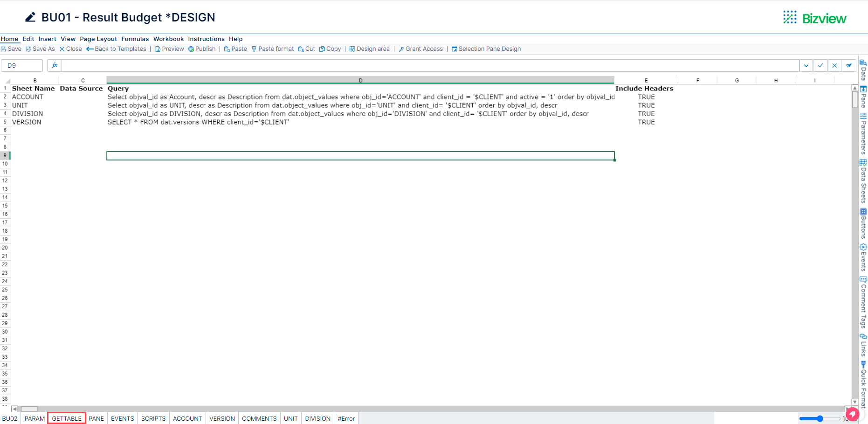The width and height of the screenshot is (868, 424).
Task: Click the Publish icon in the toolbar
Action: coord(191,49)
